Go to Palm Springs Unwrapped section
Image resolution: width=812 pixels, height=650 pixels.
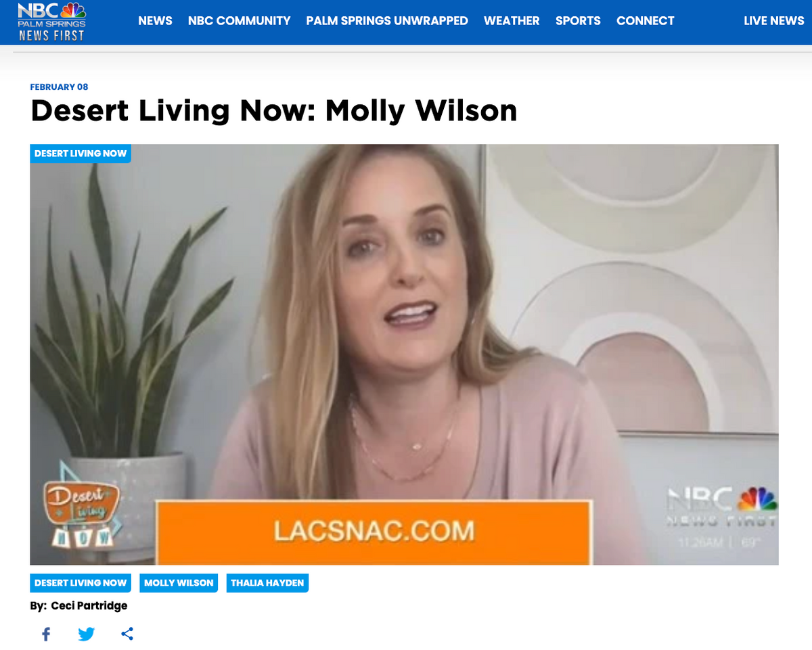coord(387,21)
